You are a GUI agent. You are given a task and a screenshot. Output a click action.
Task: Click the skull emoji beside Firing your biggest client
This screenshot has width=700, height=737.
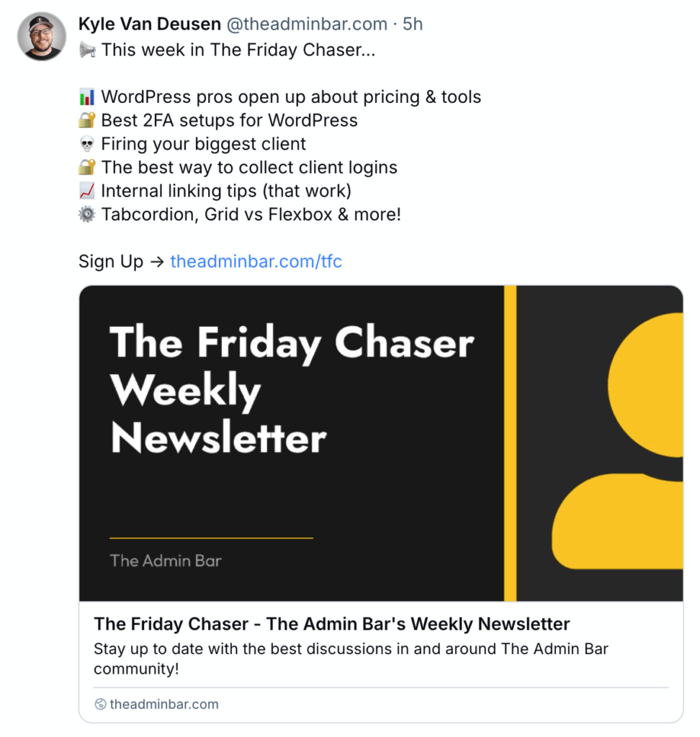click(87, 144)
